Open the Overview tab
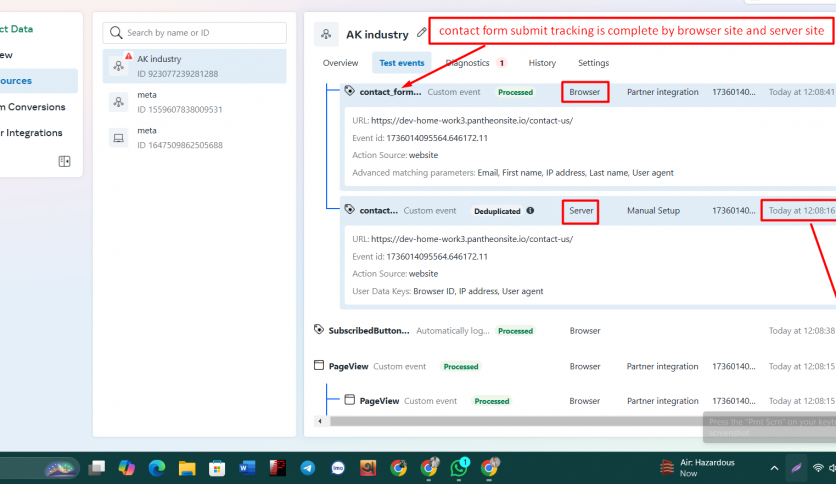 (x=340, y=63)
